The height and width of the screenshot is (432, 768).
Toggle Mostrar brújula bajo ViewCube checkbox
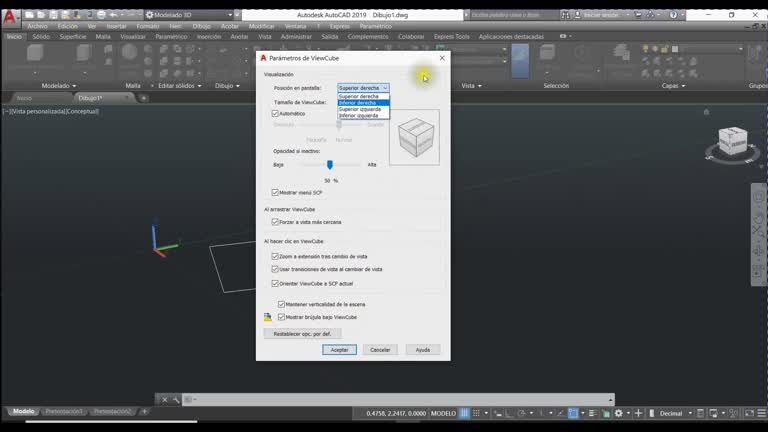click(x=281, y=317)
